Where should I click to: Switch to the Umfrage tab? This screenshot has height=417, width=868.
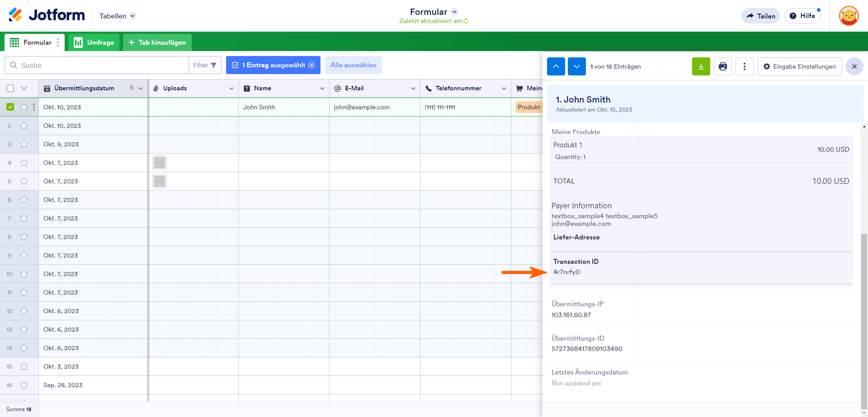[x=94, y=42]
